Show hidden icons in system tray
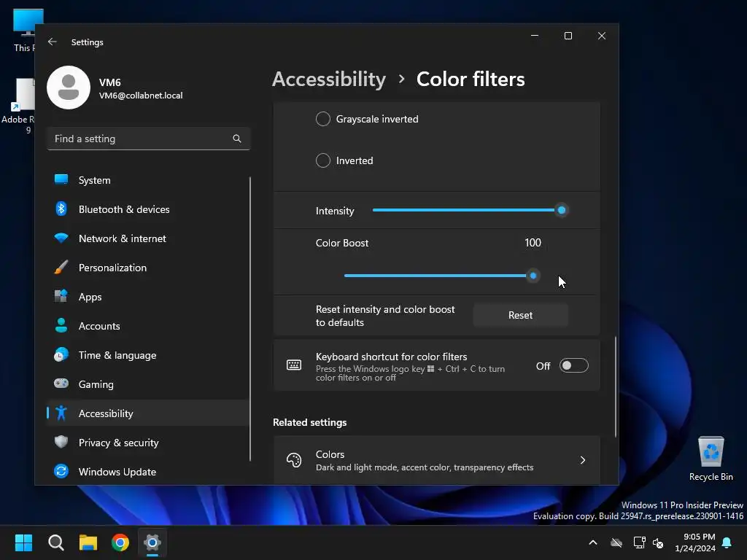The image size is (747, 560). (x=593, y=542)
